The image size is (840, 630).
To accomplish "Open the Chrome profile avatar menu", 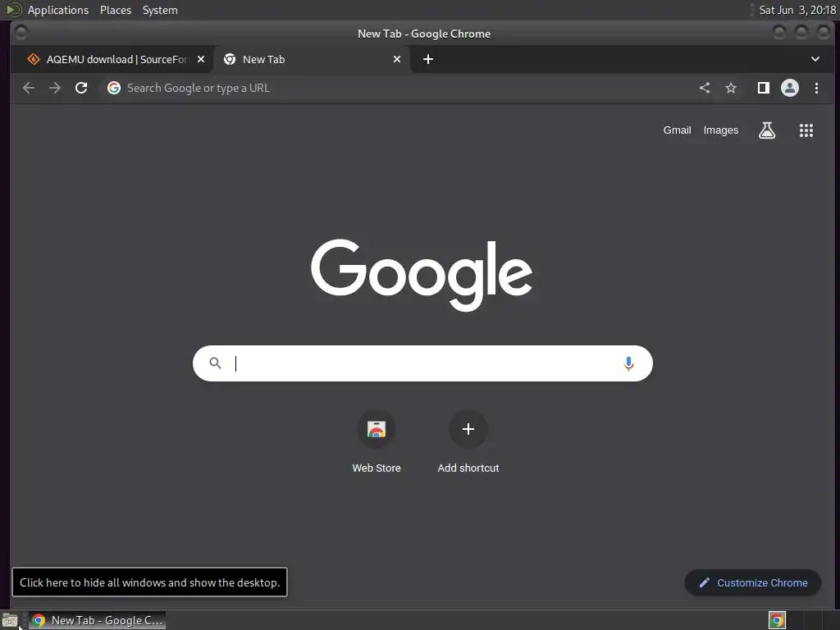I will click(790, 88).
